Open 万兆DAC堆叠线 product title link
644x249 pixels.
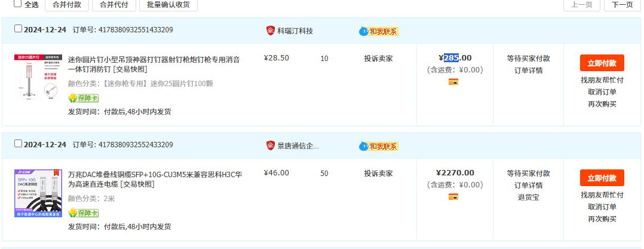click(155, 174)
